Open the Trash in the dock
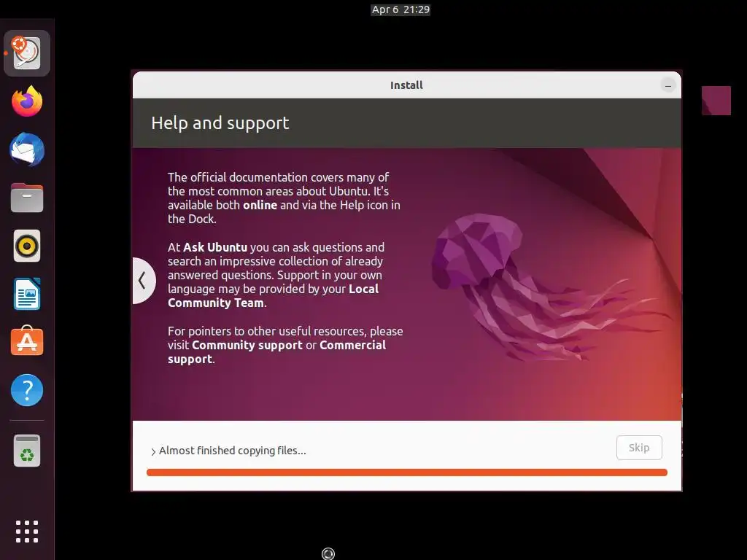 [x=27, y=451]
